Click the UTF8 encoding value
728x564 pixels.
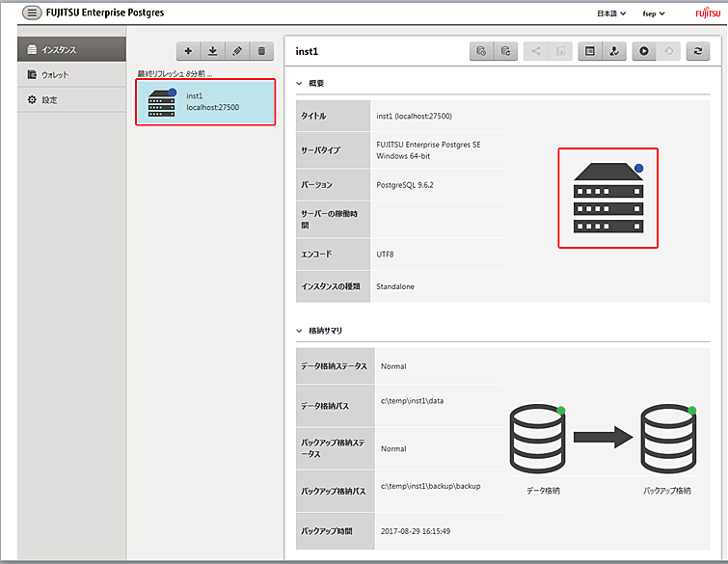pos(385,255)
